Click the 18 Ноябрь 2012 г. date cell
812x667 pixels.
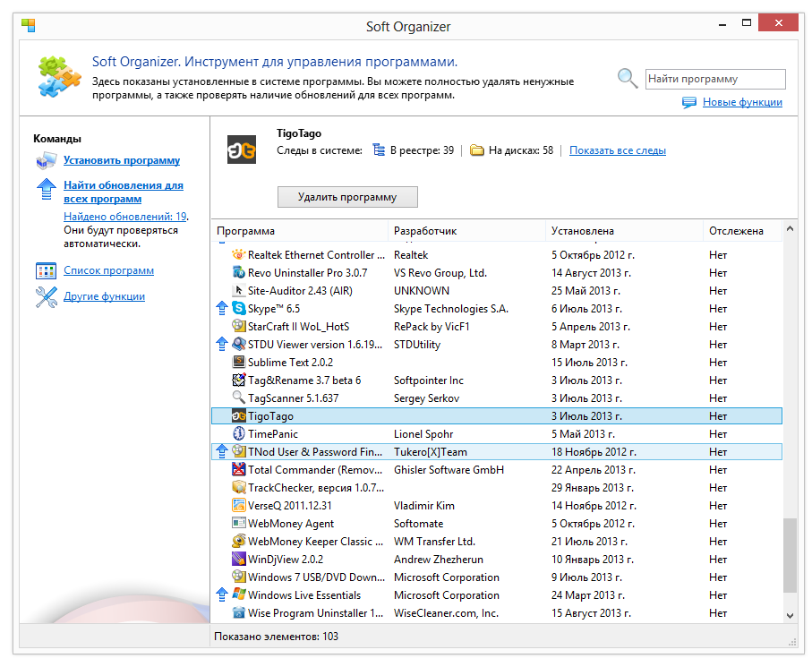pos(594,451)
